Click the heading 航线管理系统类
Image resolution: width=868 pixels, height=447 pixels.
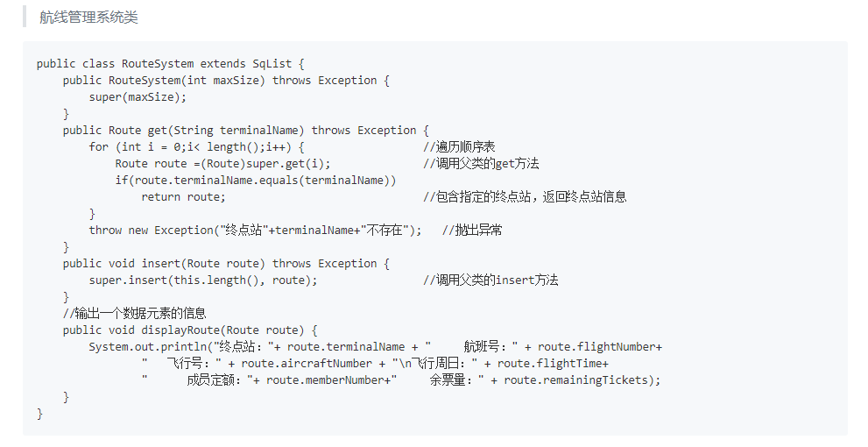pos(88,18)
